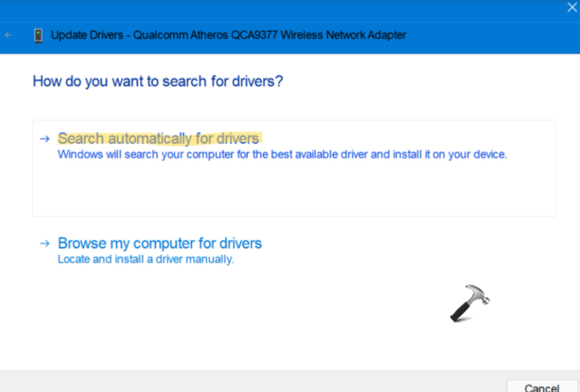Click 'Locate and install a driver manually' text
Viewport: 580px width, 392px height.
tap(146, 260)
